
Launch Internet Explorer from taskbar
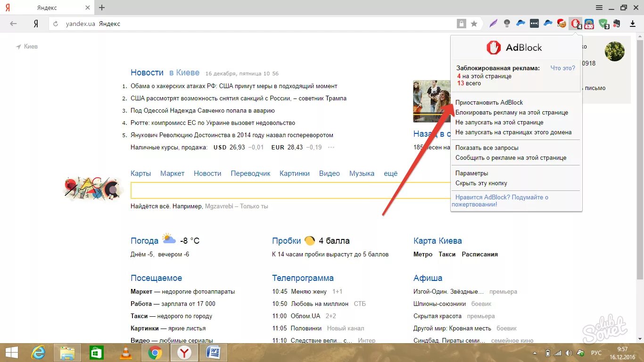tap(38, 353)
